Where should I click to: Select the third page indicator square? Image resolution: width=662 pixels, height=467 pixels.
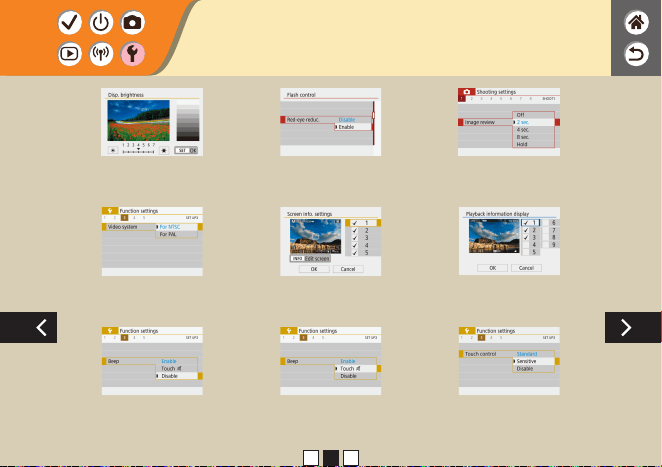pos(351,458)
